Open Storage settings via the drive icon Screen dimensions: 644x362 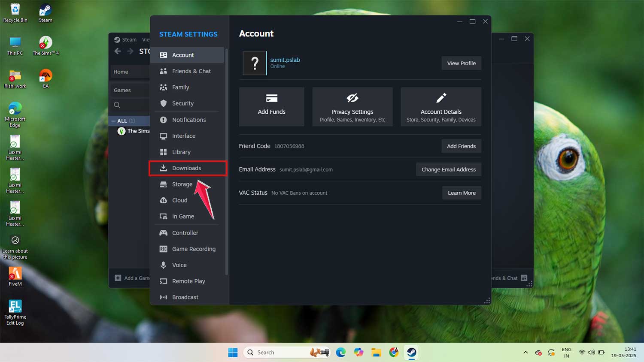click(163, 184)
